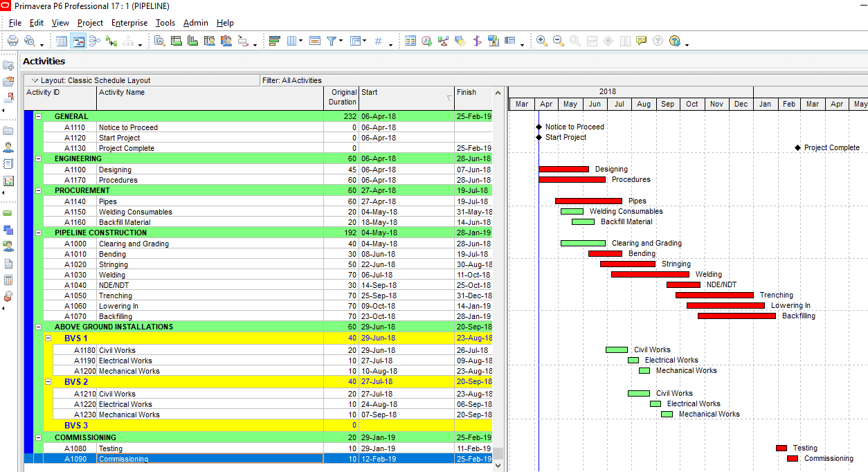Image resolution: width=868 pixels, height=472 pixels.
Task: Zoom in on the Gantt timescale
Action: 541,41
